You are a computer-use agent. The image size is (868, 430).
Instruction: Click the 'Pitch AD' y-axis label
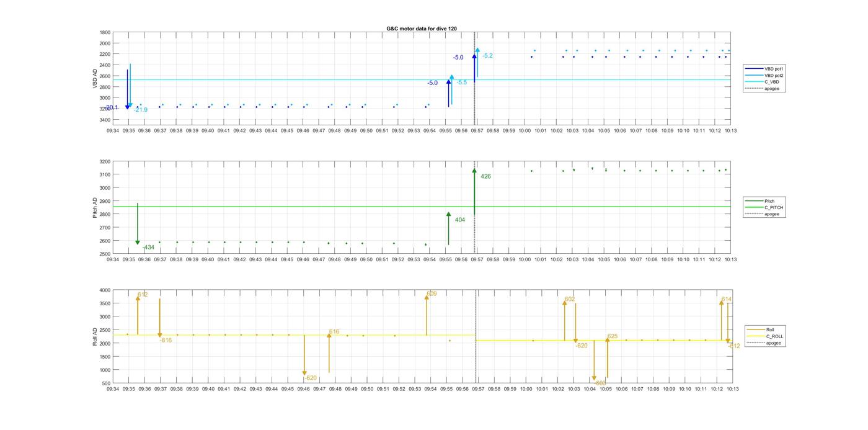point(95,207)
